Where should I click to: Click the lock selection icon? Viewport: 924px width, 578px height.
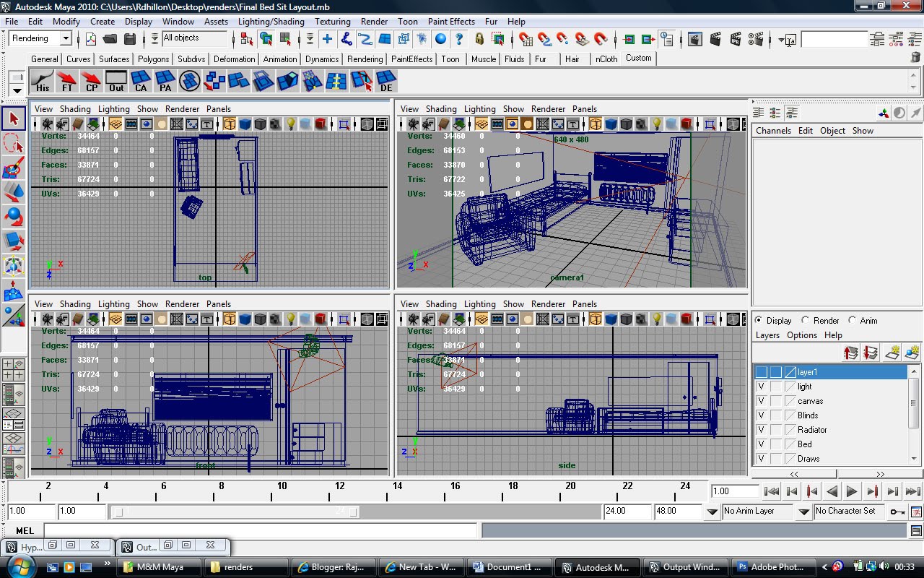point(479,39)
